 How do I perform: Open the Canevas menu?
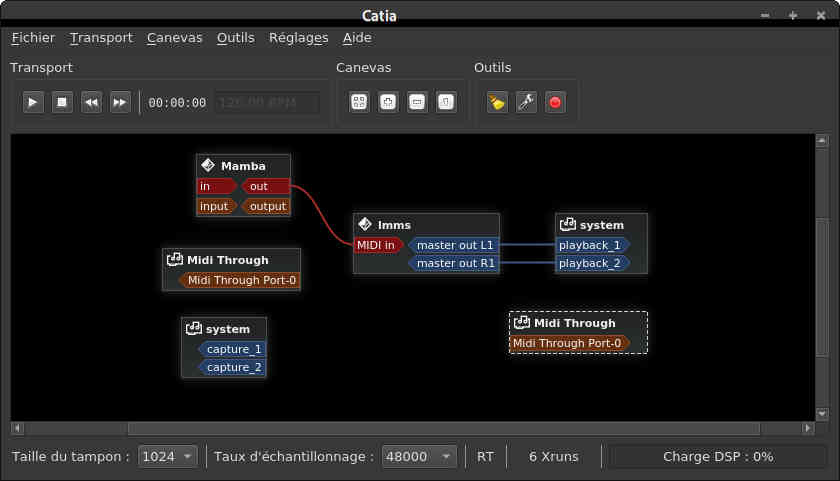pos(175,38)
